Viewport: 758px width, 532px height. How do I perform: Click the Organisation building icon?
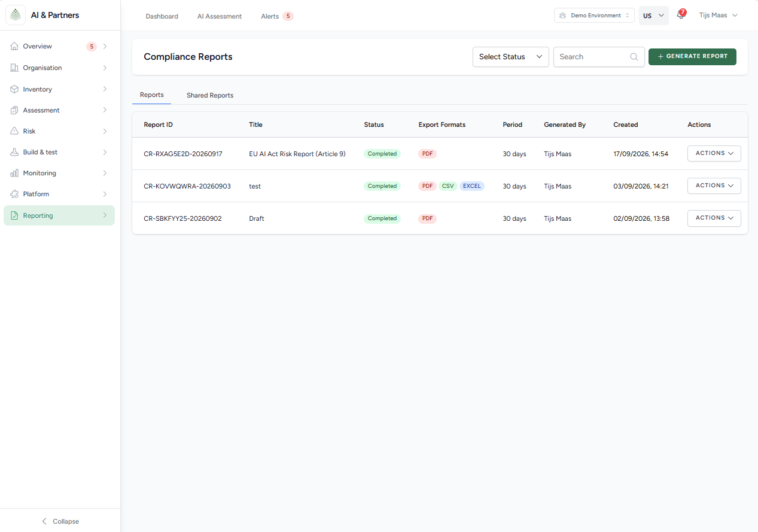(x=14, y=68)
